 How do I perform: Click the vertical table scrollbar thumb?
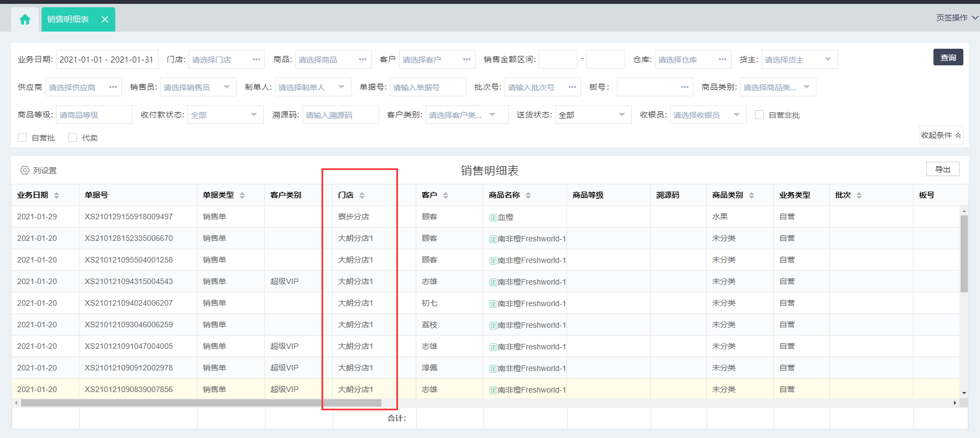click(964, 254)
